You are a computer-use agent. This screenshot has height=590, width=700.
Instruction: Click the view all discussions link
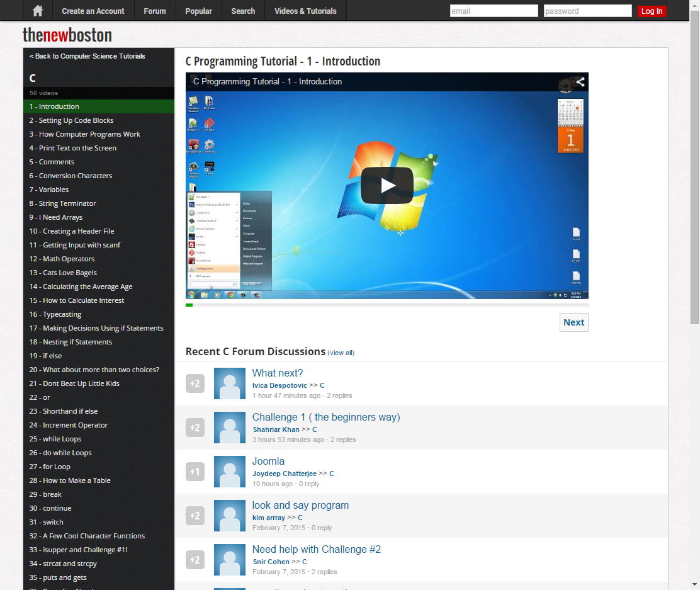pyautogui.click(x=341, y=353)
